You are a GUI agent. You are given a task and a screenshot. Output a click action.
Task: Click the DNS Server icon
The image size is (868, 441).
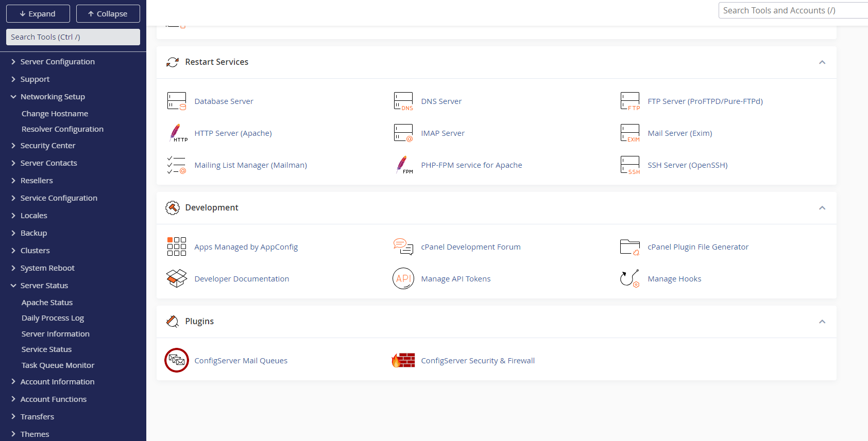point(403,101)
